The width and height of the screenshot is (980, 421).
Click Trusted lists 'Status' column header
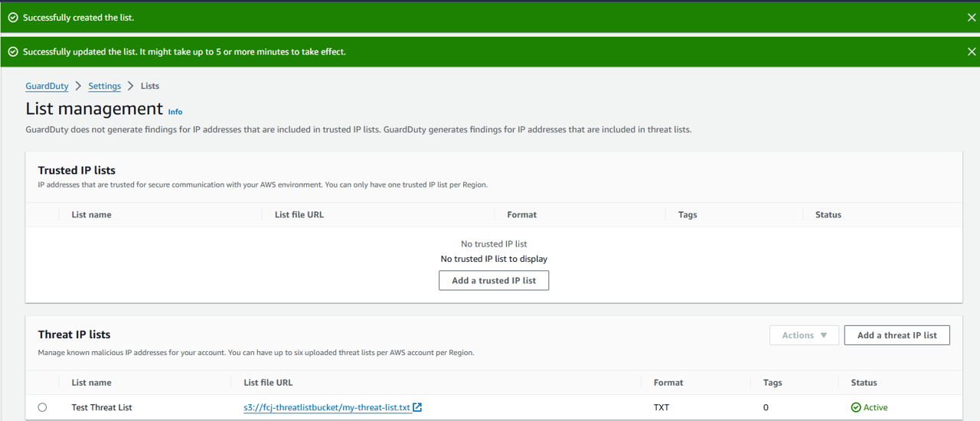tap(828, 215)
